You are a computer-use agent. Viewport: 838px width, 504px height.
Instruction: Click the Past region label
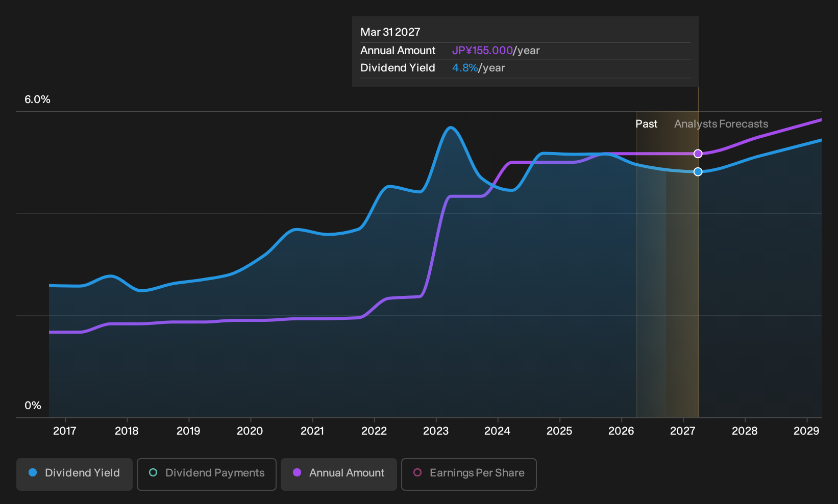point(646,124)
